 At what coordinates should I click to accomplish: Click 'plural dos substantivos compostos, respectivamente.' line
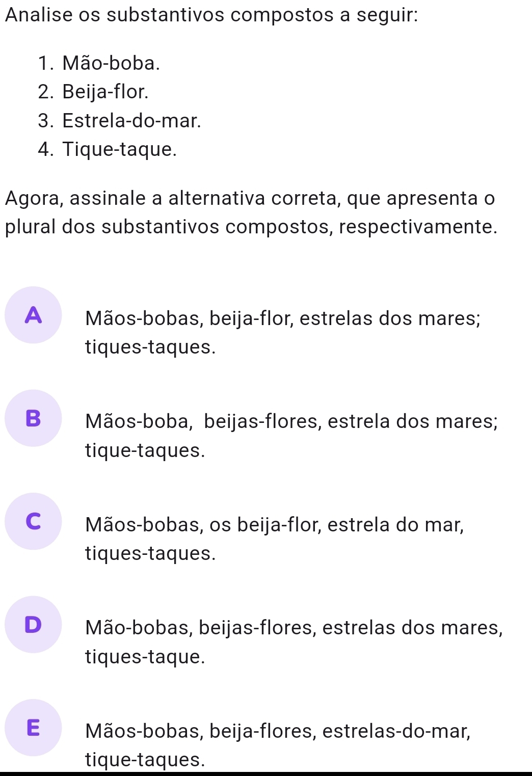pyautogui.click(x=251, y=227)
